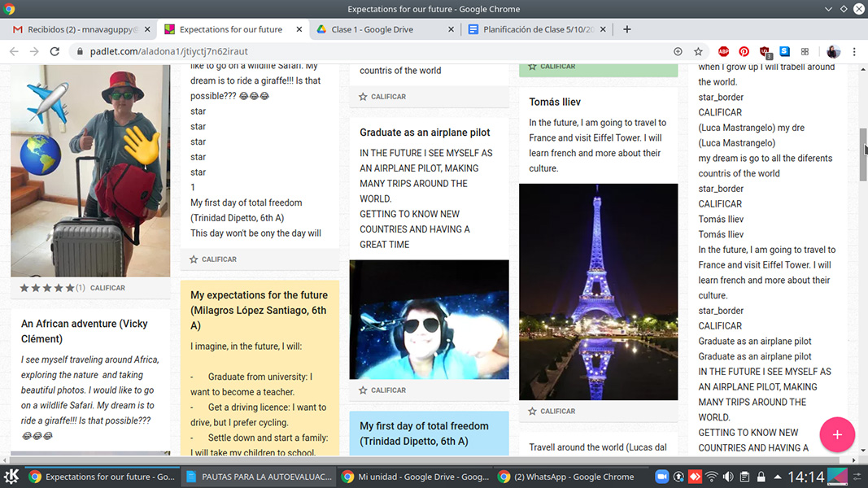The height and width of the screenshot is (488, 868).
Task: Rate the traveler photo post with stars
Action: [x=47, y=288]
